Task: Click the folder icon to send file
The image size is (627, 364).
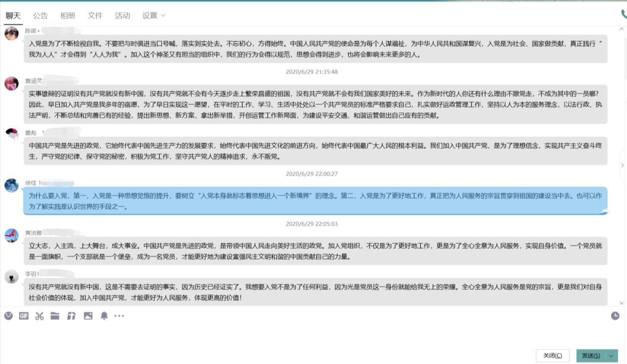Action: [x=55, y=316]
